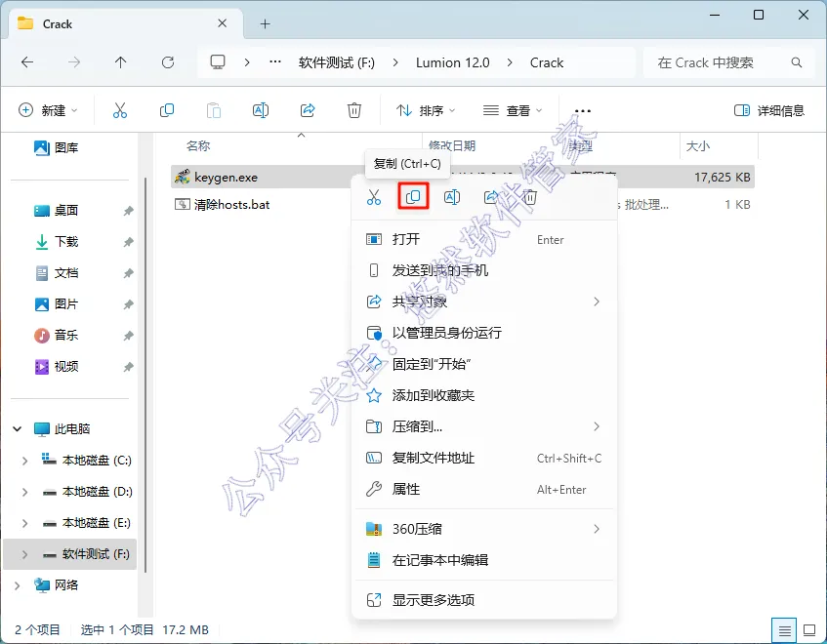Screen dimensions: 827x644
Task: Open the 查看 view dropdown
Action: [514, 110]
